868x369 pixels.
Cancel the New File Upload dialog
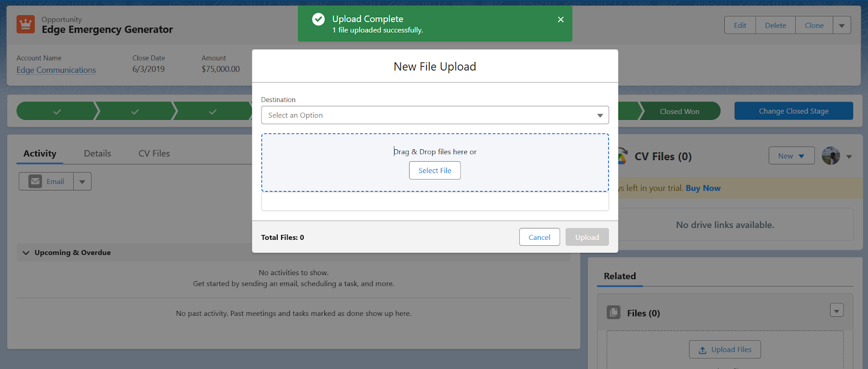click(x=539, y=237)
